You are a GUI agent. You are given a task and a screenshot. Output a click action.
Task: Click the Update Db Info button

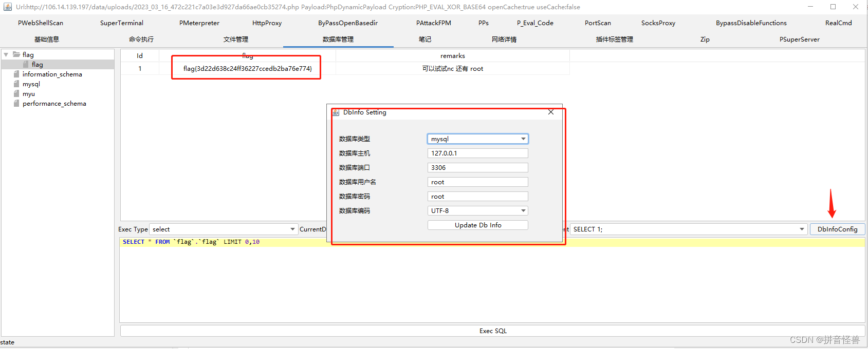(x=478, y=225)
